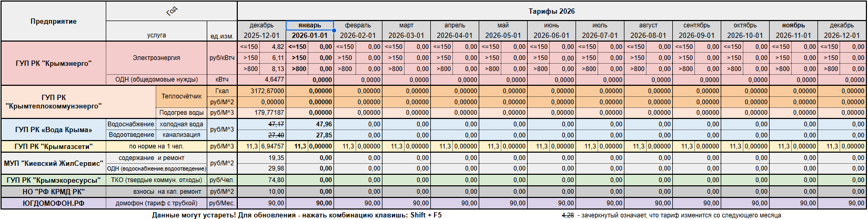Click the 'ТКО (твердые коммун. отходы)' cell
The width and height of the screenshot is (868, 219).
pyautogui.click(x=156, y=180)
